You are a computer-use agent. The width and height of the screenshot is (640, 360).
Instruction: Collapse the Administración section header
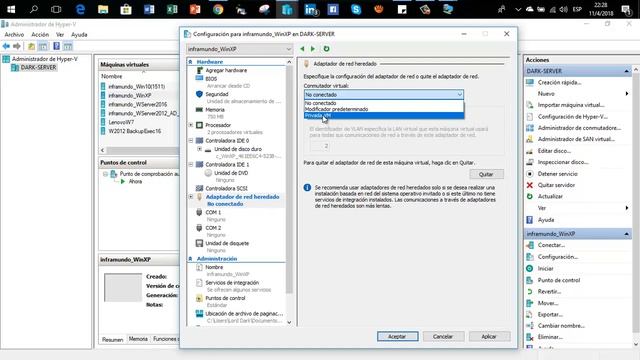[190, 259]
